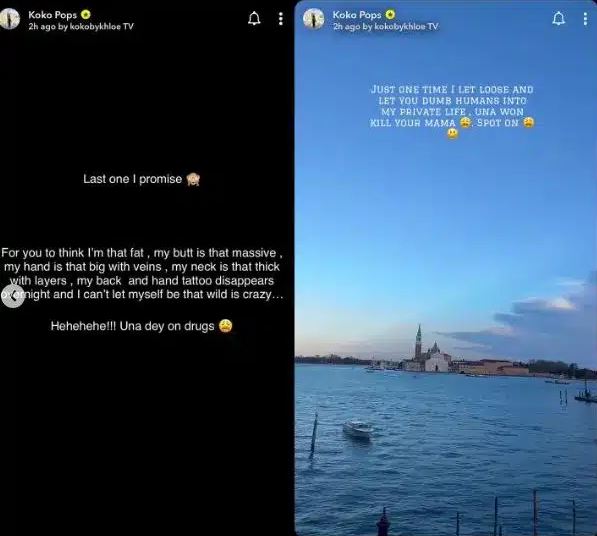The height and width of the screenshot is (536, 597).
Task: Go back with the round chevron arrow
Action: pyautogui.click(x=13, y=295)
